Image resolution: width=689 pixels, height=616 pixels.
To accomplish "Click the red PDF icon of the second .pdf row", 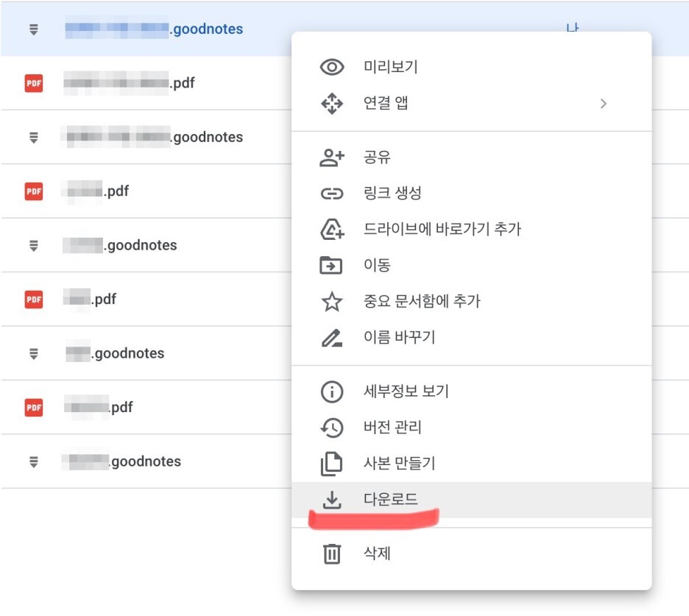I will tap(33, 191).
